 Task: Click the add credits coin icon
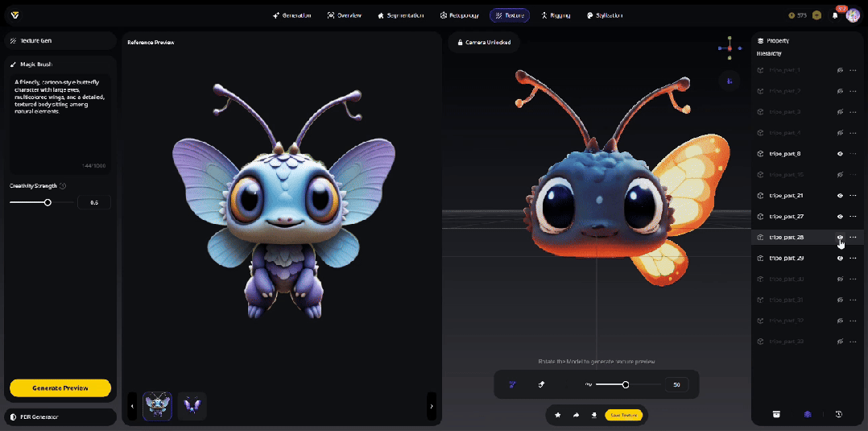816,15
